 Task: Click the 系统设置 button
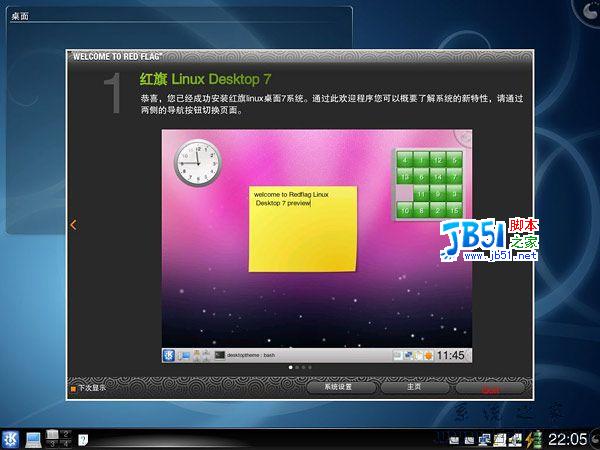(341, 387)
